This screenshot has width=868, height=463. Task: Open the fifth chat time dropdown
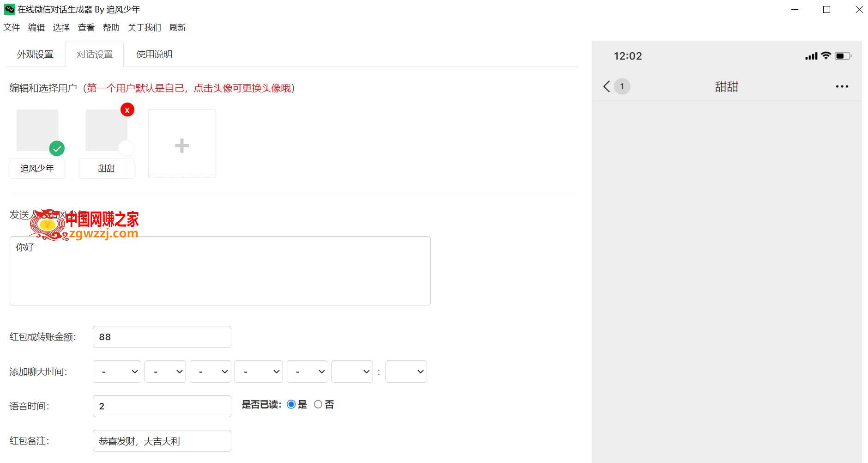point(307,372)
